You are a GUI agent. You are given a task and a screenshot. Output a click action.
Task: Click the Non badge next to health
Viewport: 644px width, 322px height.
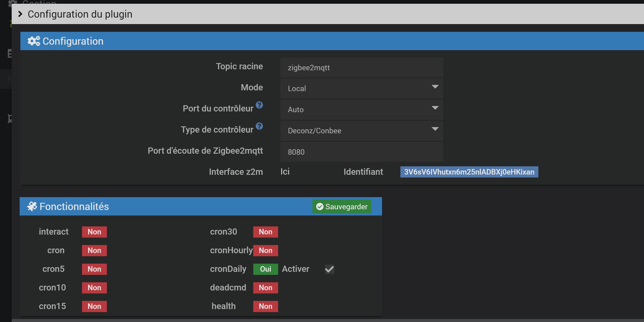(x=265, y=306)
